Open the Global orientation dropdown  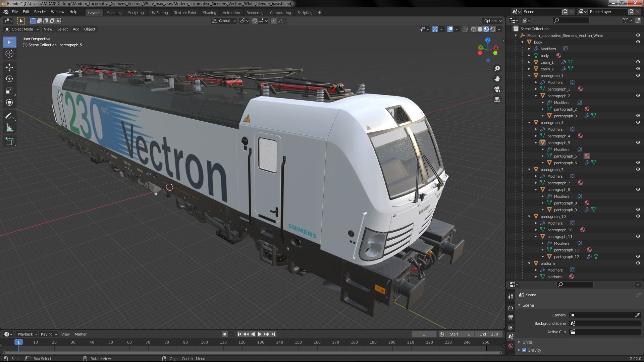click(224, 21)
